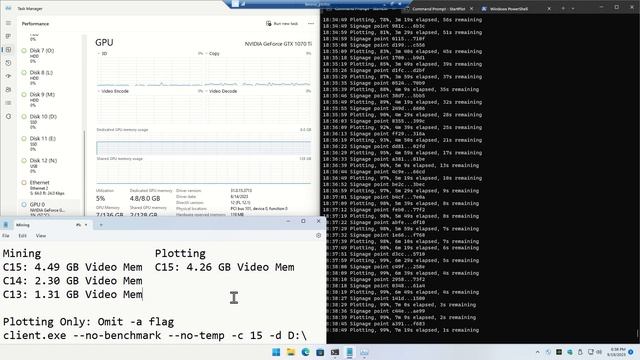The height and width of the screenshot is (360, 640).
Task: Click the 'Plotting Only: Omit -a flag' line
Action: [88, 322]
